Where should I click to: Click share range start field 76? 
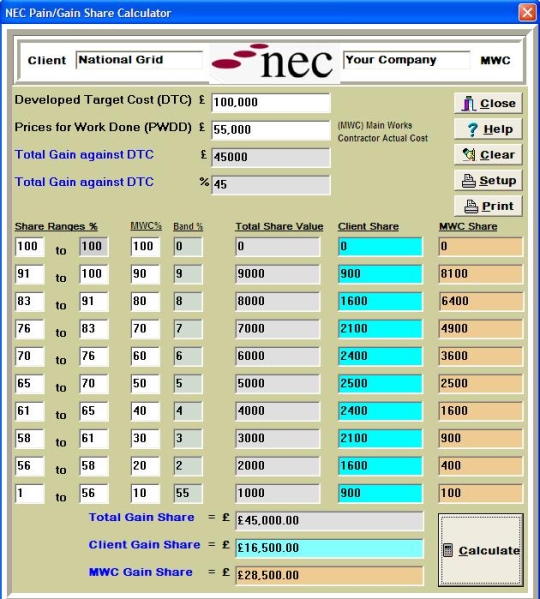(x=29, y=329)
